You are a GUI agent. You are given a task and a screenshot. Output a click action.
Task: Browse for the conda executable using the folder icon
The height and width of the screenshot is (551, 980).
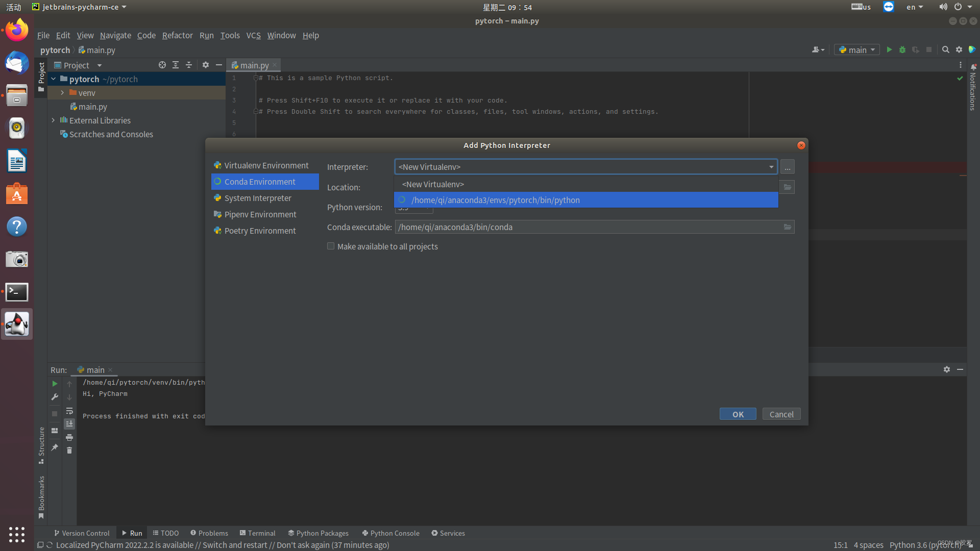coord(787,227)
